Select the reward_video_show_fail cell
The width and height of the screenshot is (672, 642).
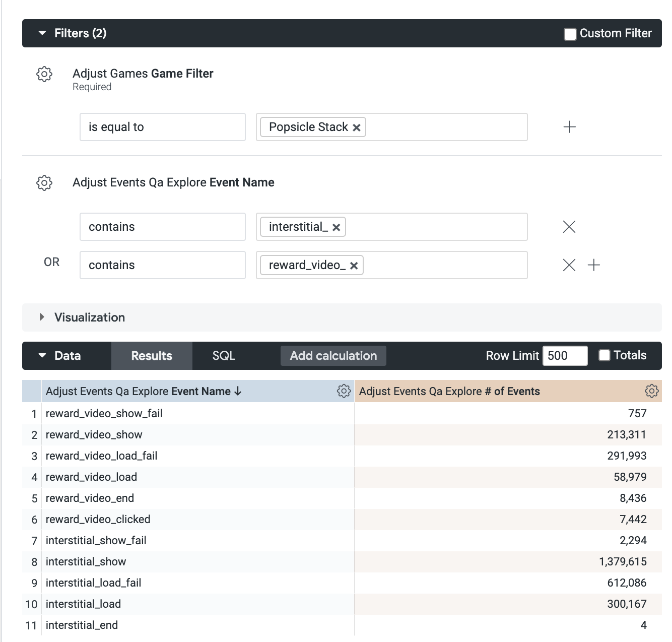pos(198,414)
